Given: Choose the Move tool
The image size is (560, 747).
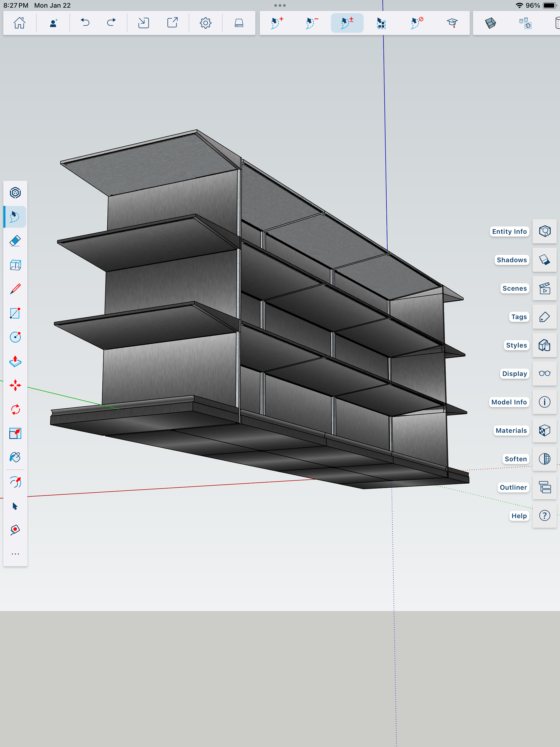Looking at the screenshot, I should coord(15,385).
